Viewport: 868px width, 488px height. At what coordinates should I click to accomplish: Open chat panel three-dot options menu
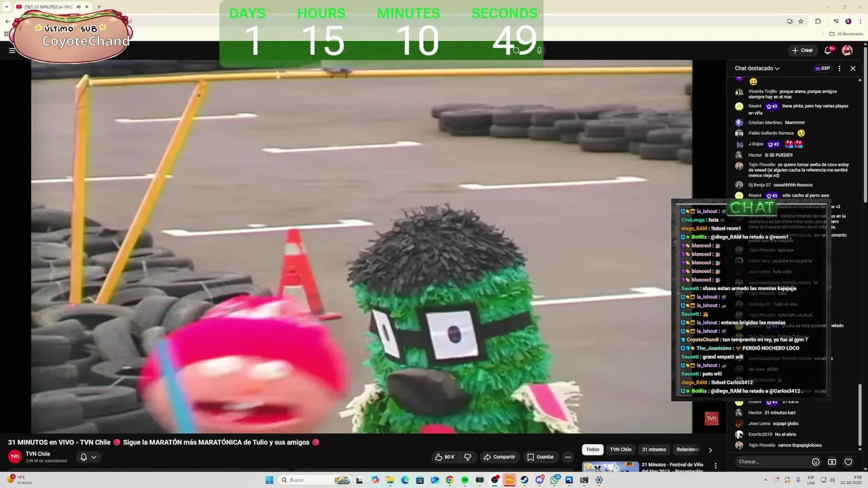[x=840, y=68]
